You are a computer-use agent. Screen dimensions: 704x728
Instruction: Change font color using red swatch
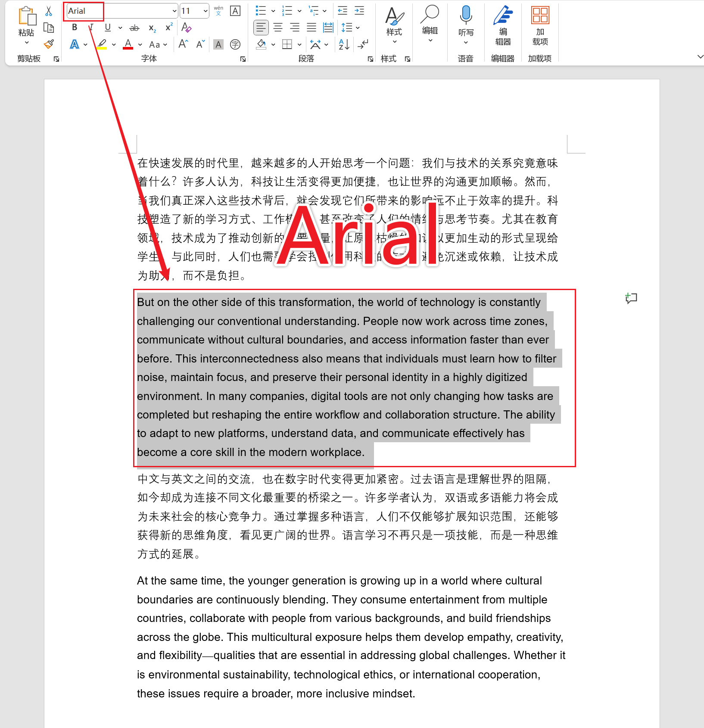128,44
